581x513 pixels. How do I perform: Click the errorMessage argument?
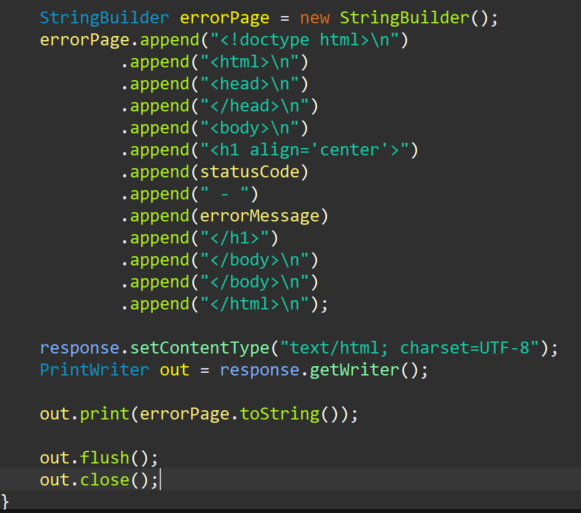coord(259,216)
